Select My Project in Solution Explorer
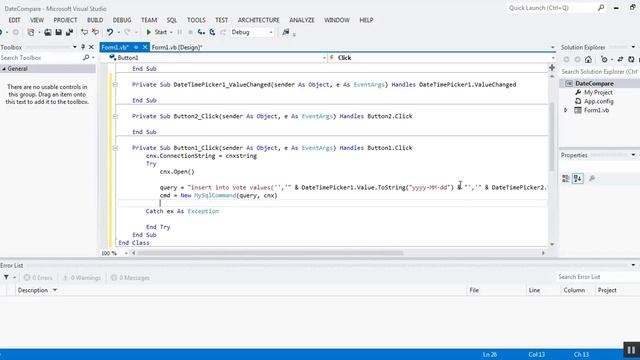 (x=598, y=93)
